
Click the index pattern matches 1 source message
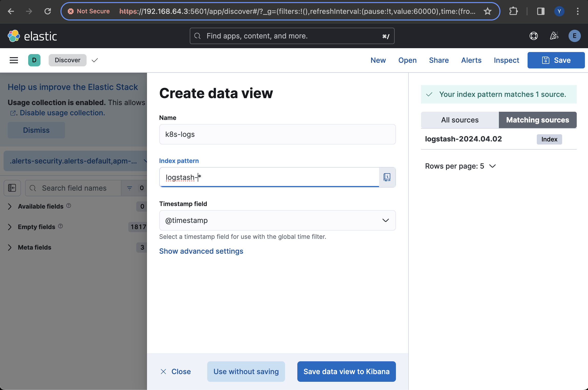click(x=499, y=94)
